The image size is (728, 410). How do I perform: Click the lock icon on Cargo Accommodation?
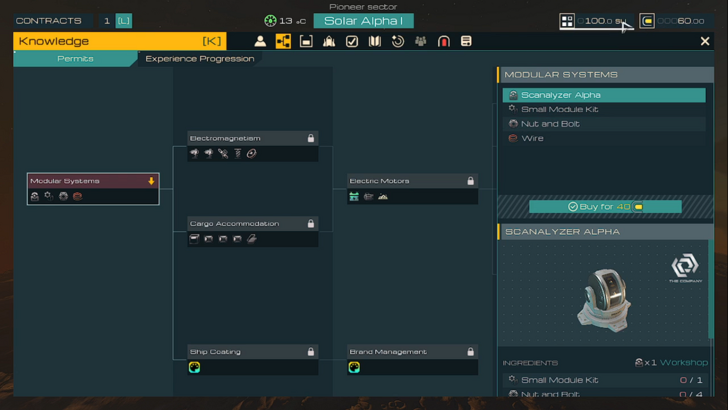click(x=311, y=223)
